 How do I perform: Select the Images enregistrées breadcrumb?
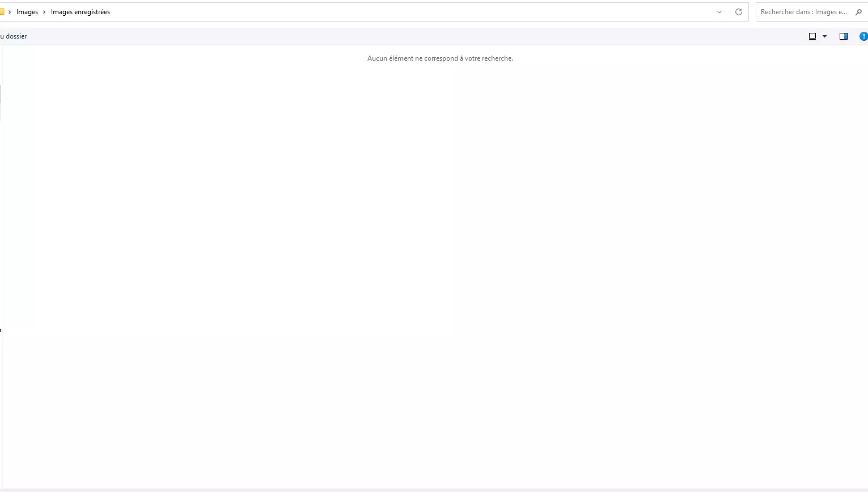pos(81,12)
